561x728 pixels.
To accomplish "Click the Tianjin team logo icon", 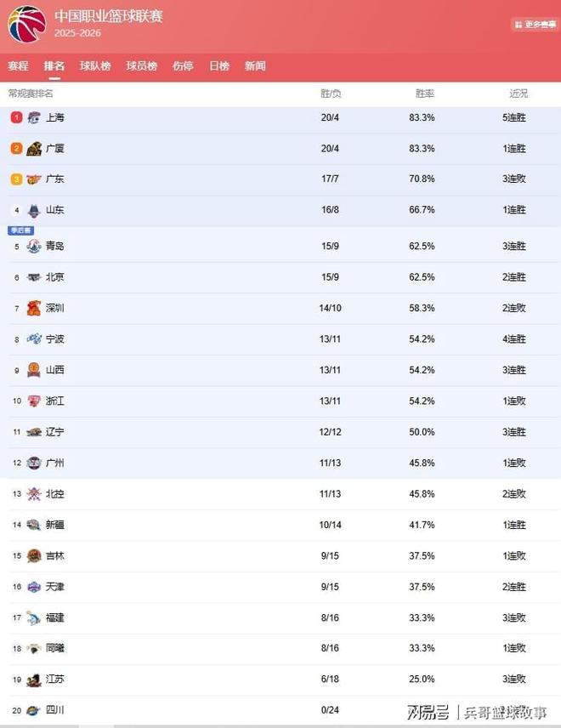I will (x=34, y=587).
